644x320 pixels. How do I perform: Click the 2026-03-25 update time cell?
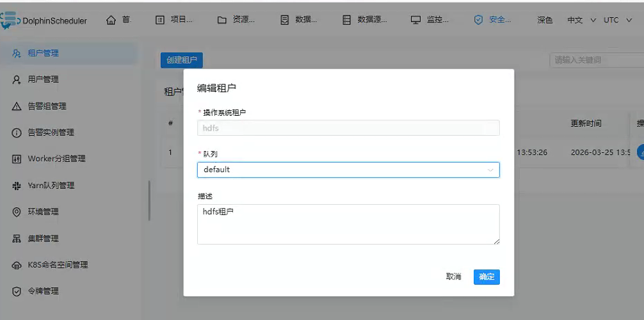600,152
